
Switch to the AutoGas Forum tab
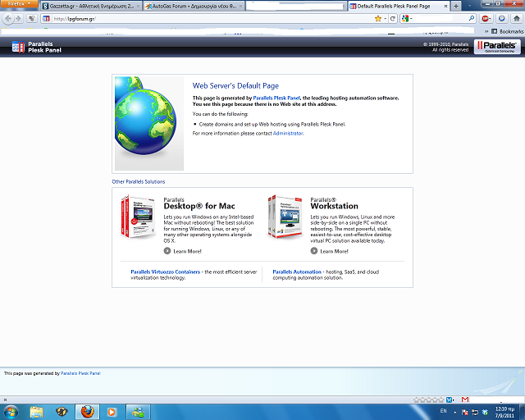(x=194, y=6)
